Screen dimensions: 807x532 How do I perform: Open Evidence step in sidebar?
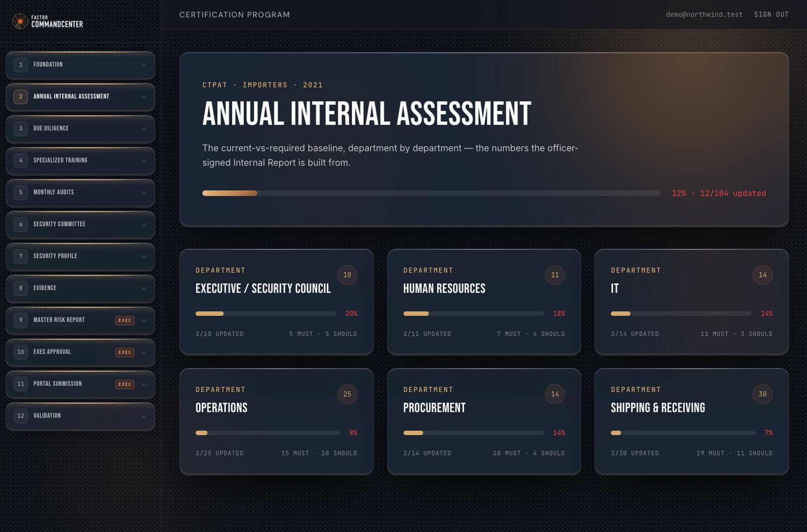80,288
